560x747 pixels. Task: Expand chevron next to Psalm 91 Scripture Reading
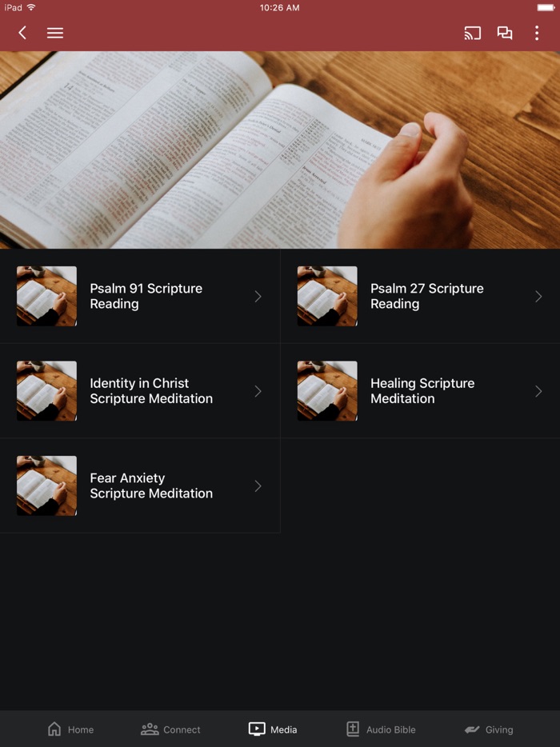pos(258,297)
